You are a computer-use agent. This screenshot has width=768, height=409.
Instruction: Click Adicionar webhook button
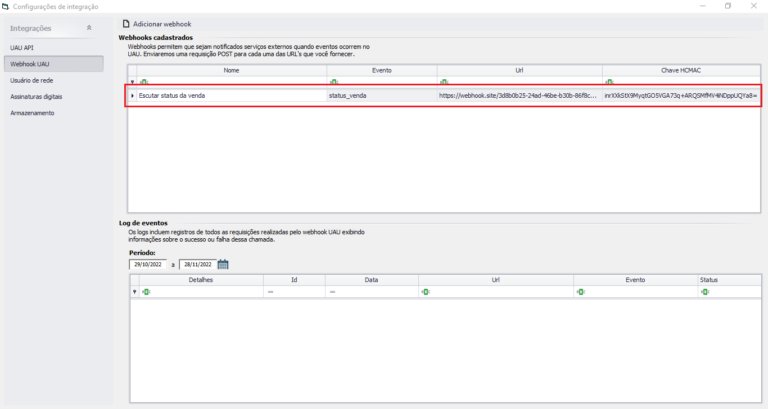click(x=164, y=22)
